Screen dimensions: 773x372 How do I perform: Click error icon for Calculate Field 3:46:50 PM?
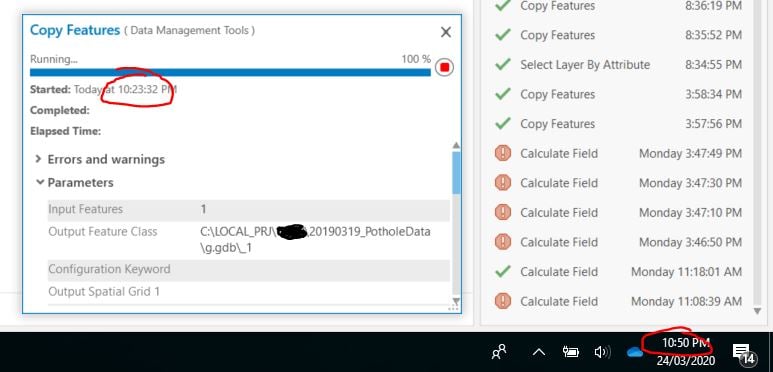[x=502, y=242]
